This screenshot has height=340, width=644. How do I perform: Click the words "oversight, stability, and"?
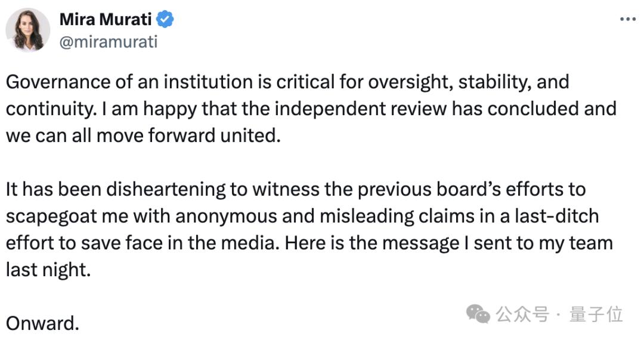coord(469,82)
